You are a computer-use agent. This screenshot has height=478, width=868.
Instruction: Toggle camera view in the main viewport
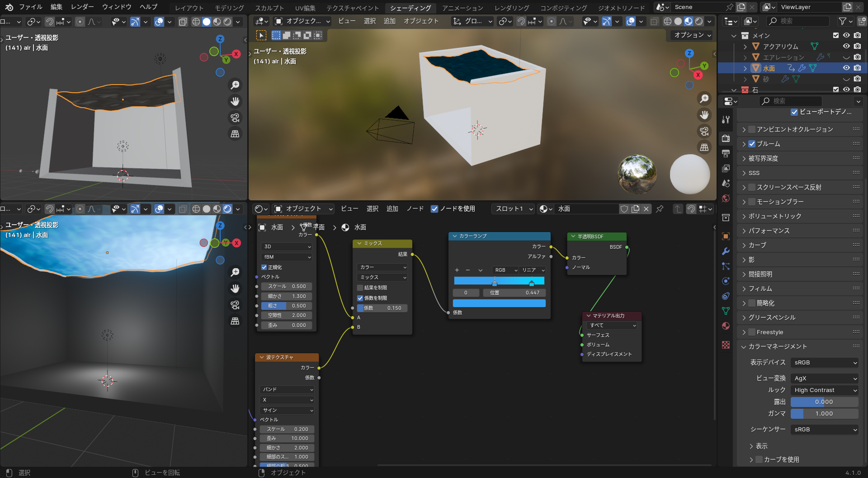click(704, 131)
